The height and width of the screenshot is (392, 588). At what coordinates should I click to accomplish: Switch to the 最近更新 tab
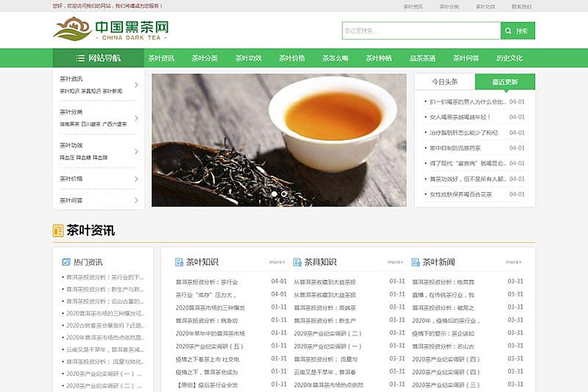point(505,82)
